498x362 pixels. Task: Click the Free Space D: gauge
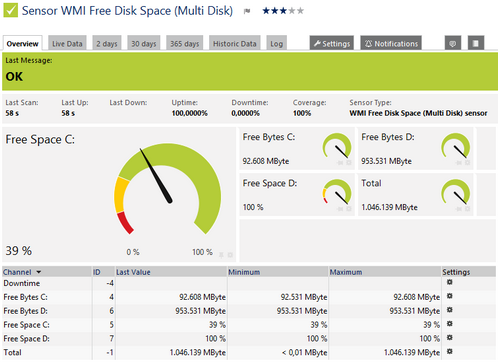click(x=337, y=193)
